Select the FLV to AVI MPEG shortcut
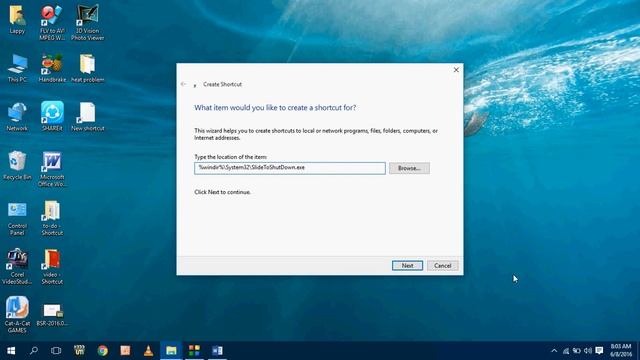The width and height of the screenshot is (640, 360). coord(52,22)
